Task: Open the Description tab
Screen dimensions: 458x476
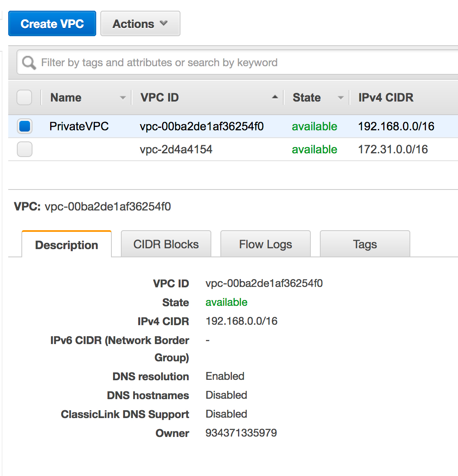Action: 67,245
